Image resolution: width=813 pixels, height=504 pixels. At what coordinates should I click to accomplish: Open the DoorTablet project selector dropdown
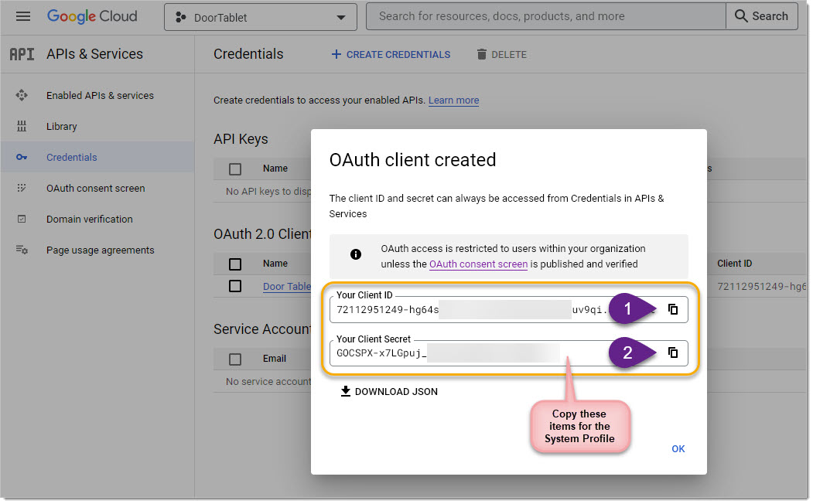point(260,17)
